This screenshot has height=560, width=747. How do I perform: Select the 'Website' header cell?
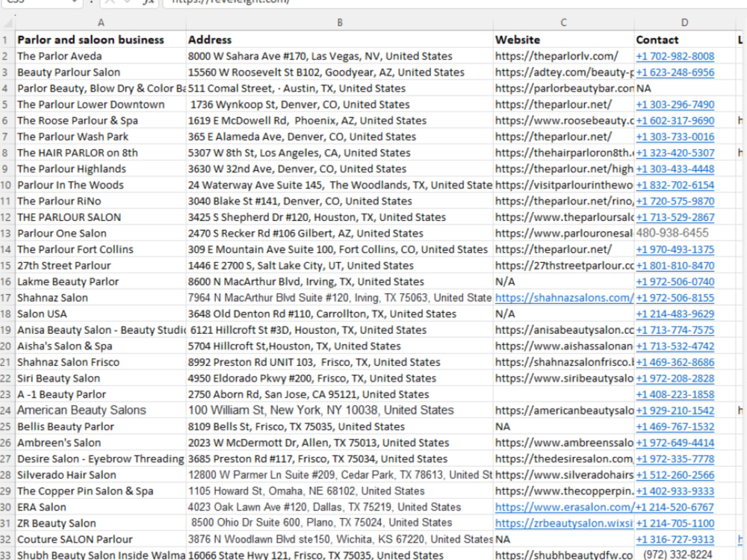coord(563,40)
